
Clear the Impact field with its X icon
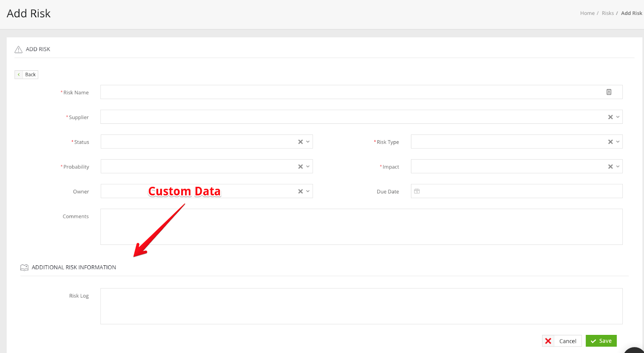click(x=610, y=166)
